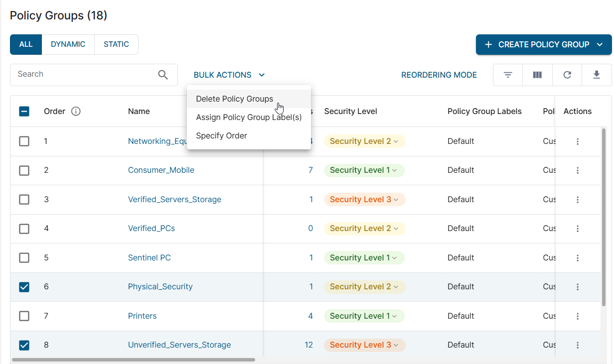The height and width of the screenshot is (364, 614).
Task: Open actions menu for Consumer_Mobile row
Action: click(x=578, y=170)
